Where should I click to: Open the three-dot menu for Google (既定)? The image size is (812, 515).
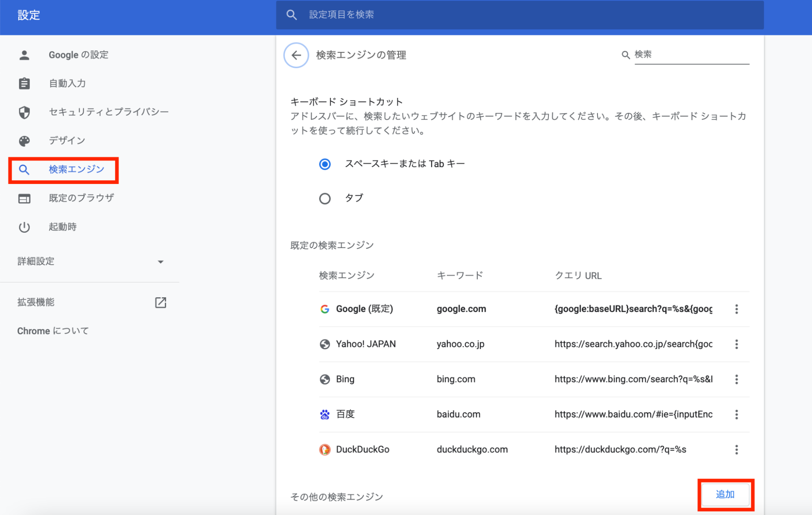point(736,309)
